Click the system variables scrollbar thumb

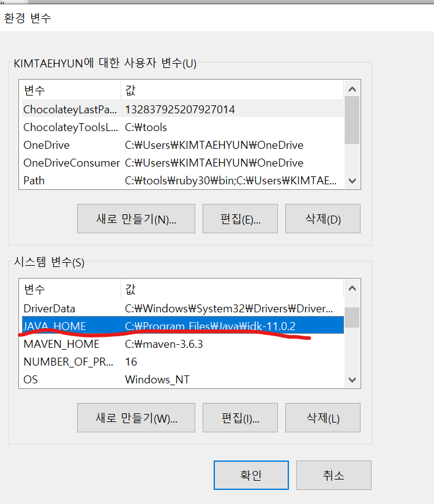point(352,317)
